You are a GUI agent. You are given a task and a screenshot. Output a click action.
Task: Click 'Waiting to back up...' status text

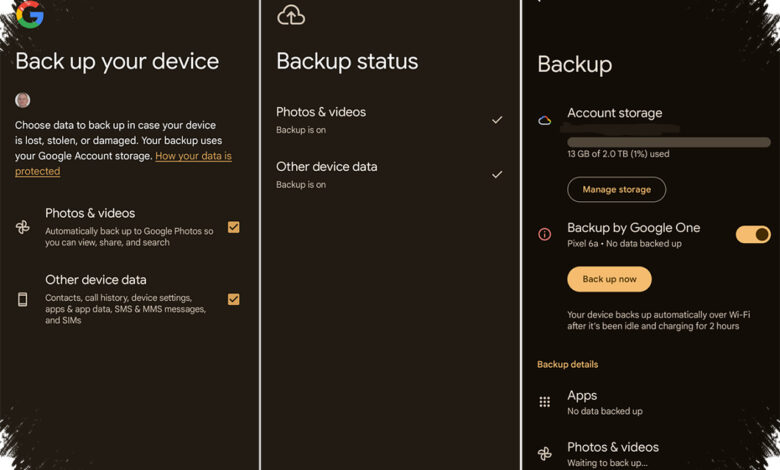607,463
